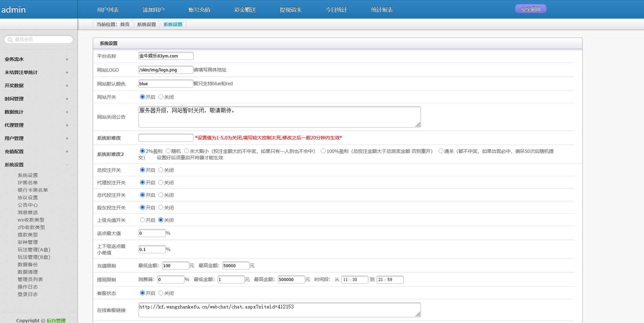This screenshot has width=644, height=323.
Task: Click the 网站关闭公告 textarea resize handle
Action: pos(418,125)
